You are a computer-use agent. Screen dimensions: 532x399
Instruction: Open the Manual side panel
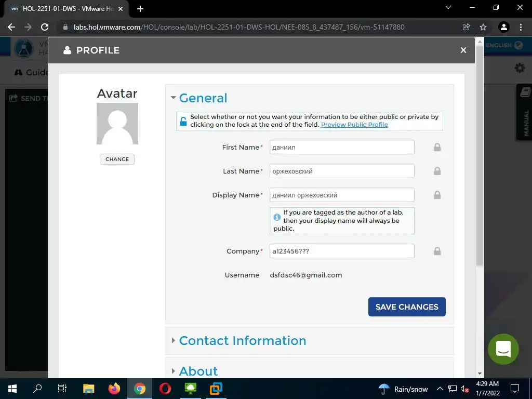(x=525, y=112)
